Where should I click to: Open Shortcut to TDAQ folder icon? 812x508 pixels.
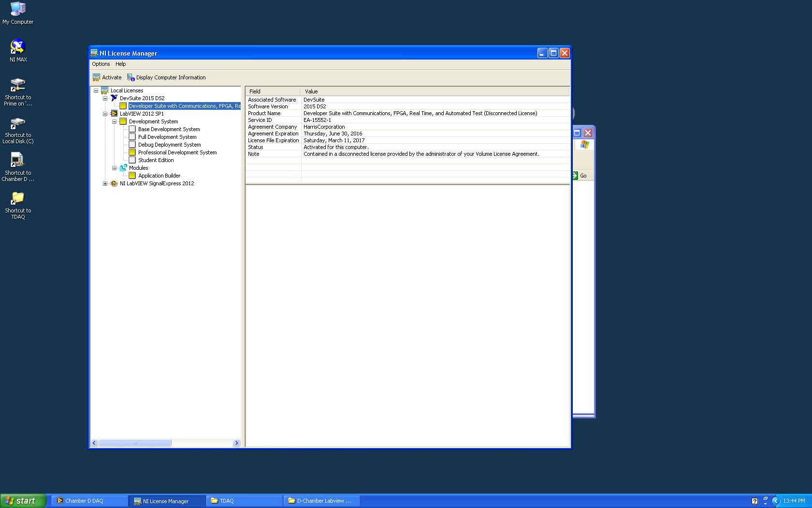(x=18, y=205)
